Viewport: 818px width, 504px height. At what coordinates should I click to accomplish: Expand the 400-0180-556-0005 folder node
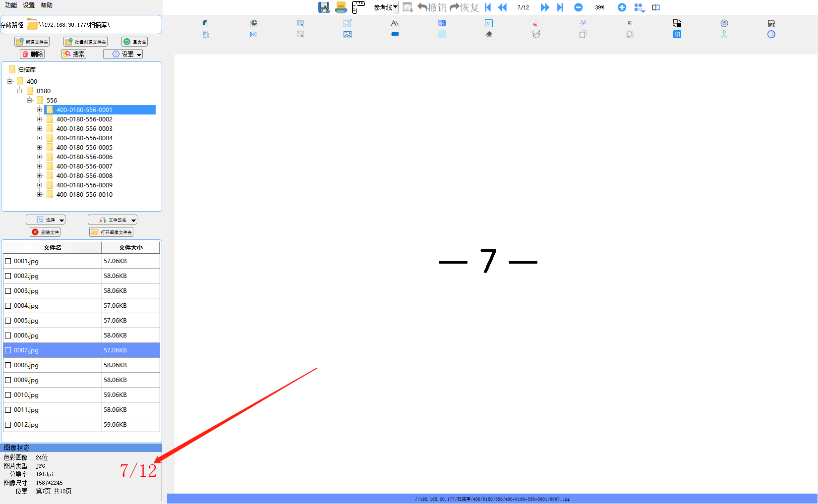pyautogui.click(x=40, y=148)
